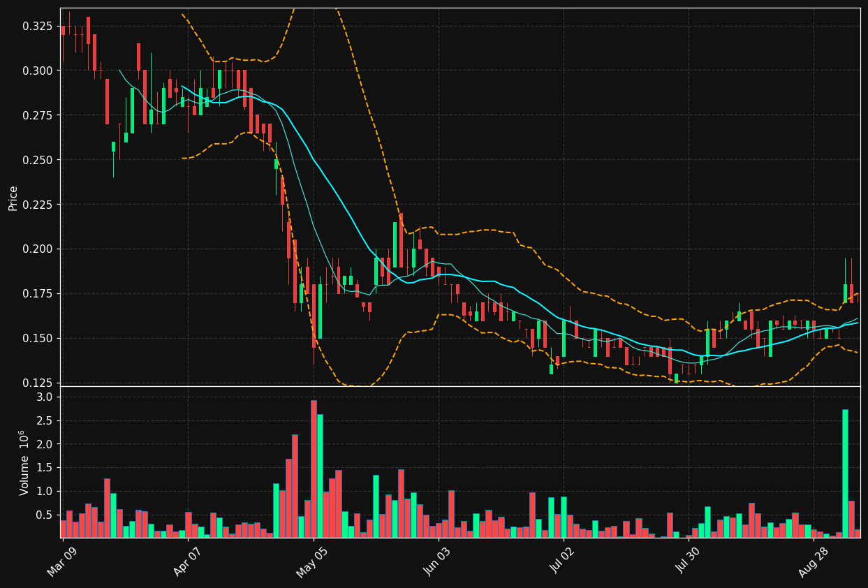Select the 0.150 price tick label

38,339
